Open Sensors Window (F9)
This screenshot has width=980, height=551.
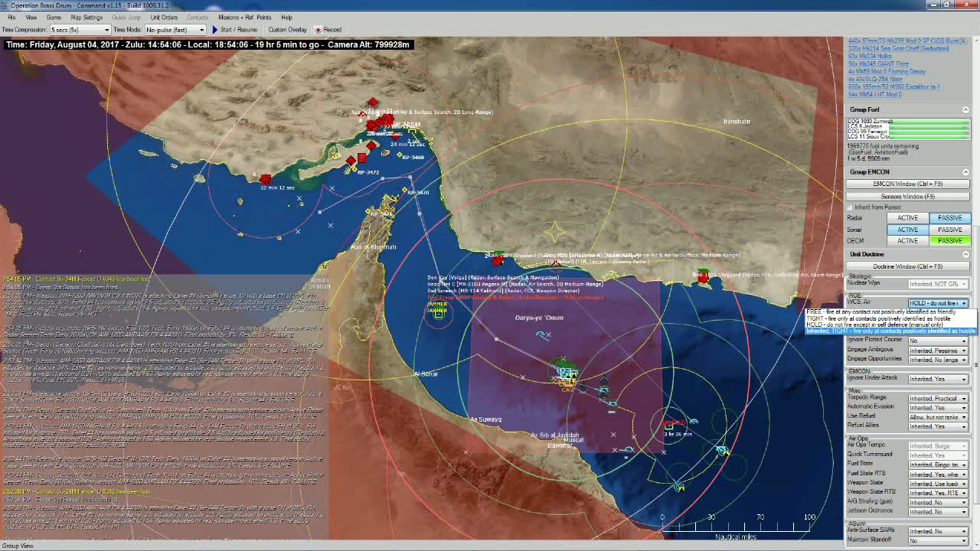coord(907,196)
